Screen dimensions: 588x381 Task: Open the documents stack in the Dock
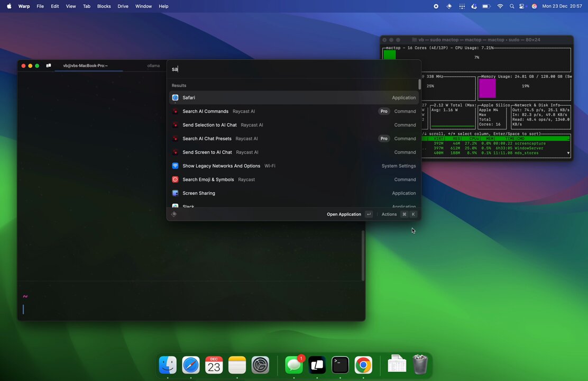click(397, 364)
